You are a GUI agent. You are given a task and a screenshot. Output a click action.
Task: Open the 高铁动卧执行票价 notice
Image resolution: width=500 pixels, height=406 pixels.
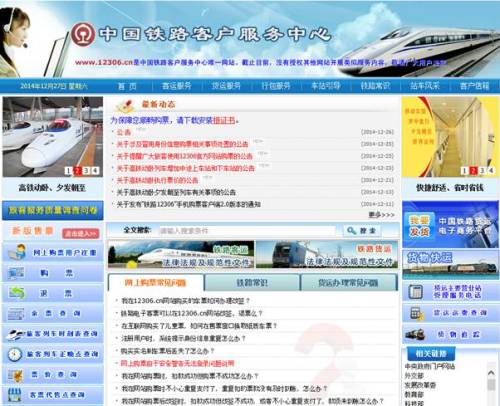pyautogui.click(x=157, y=180)
